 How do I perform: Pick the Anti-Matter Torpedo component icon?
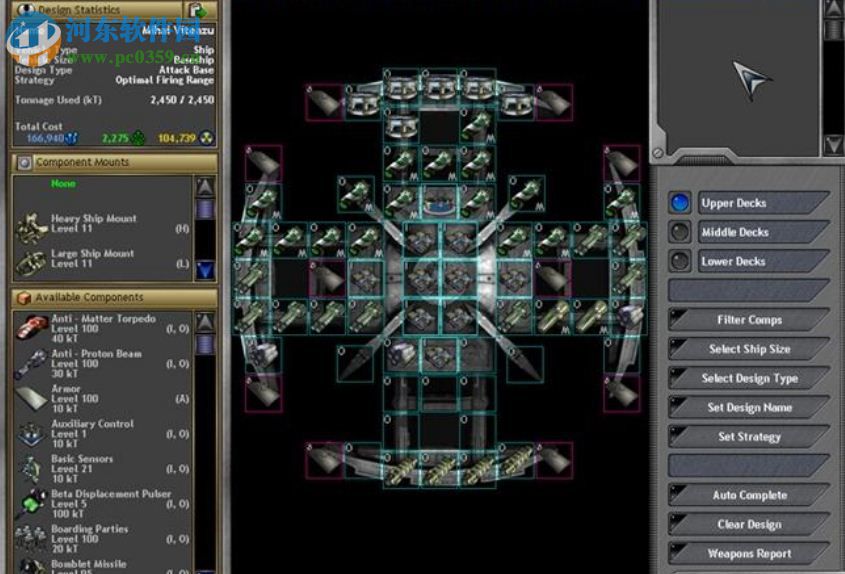[32, 327]
